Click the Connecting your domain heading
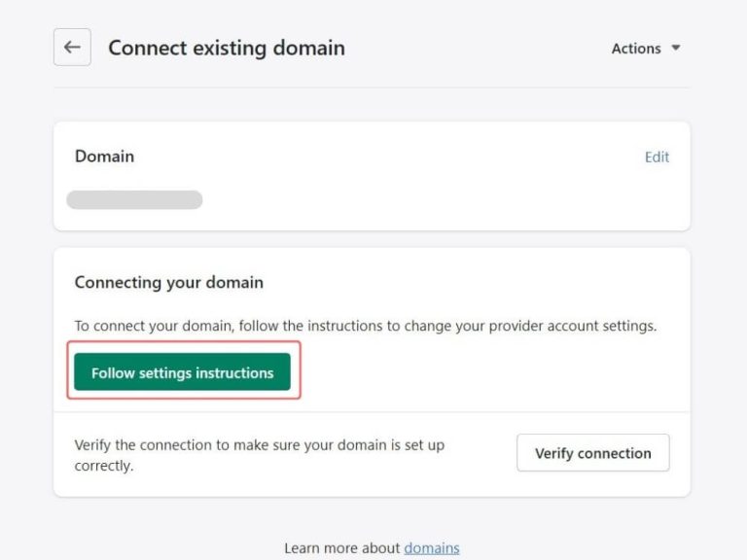This screenshot has height=560, width=747. pyautogui.click(x=168, y=283)
